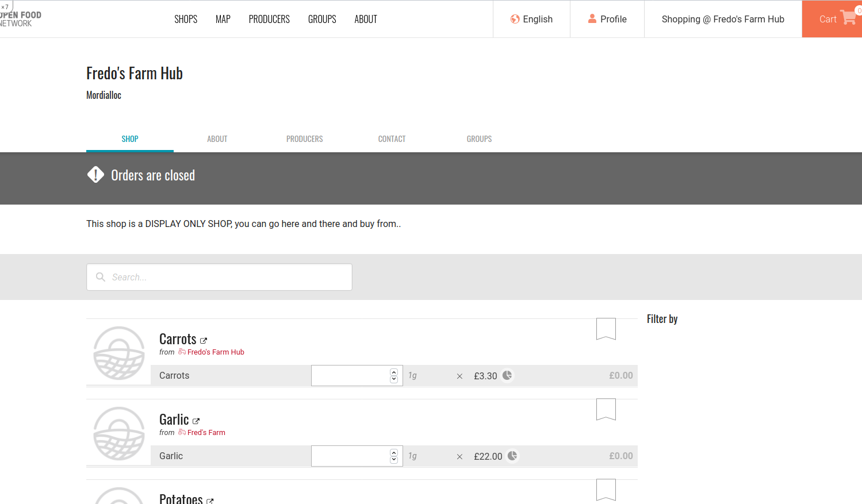Click the tractor icon beside Fred's Farm
The image size is (862, 504).
click(x=182, y=432)
